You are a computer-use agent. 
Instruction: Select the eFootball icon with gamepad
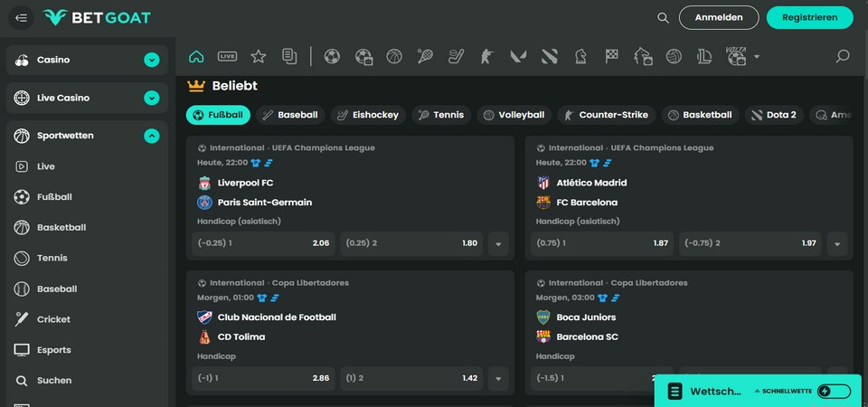363,56
